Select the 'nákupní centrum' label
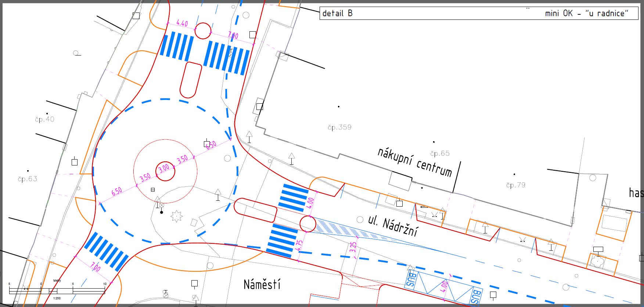 [x=414, y=162]
